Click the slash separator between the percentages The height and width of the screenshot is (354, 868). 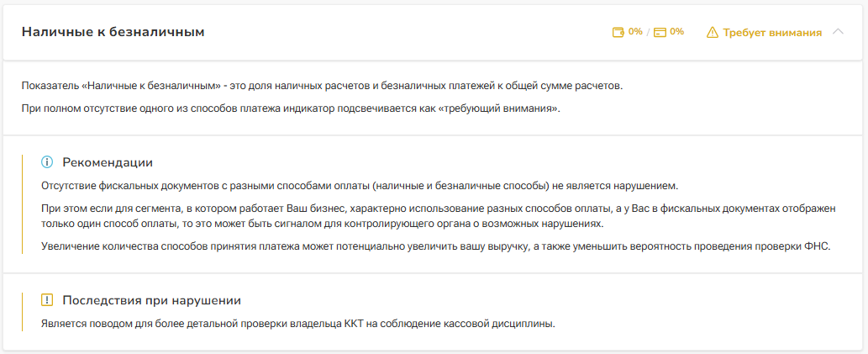(x=648, y=33)
